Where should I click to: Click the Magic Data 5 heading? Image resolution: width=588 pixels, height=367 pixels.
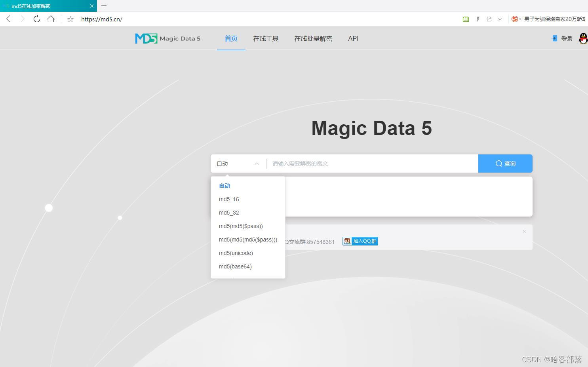click(371, 128)
